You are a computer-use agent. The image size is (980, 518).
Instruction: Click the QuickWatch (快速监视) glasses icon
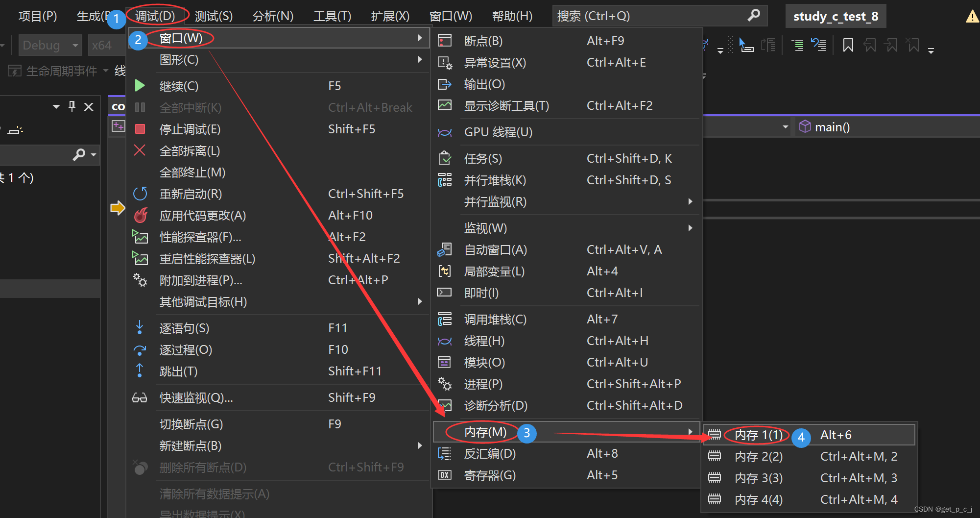140,398
